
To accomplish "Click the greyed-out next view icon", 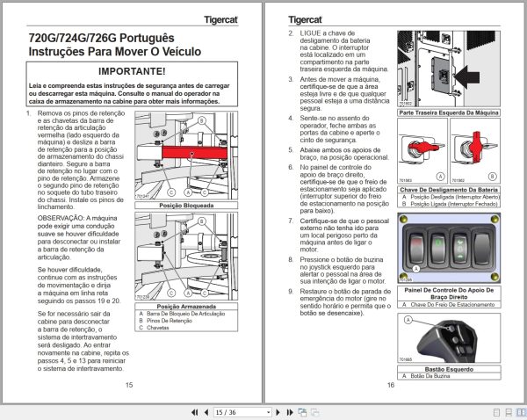I will coord(315,412).
